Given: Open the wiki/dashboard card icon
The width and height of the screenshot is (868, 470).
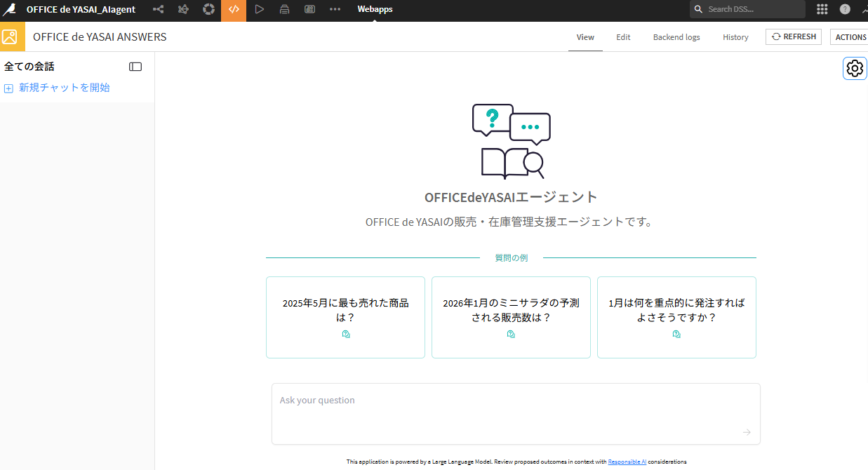Looking at the screenshot, I should click(x=309, y=9).
